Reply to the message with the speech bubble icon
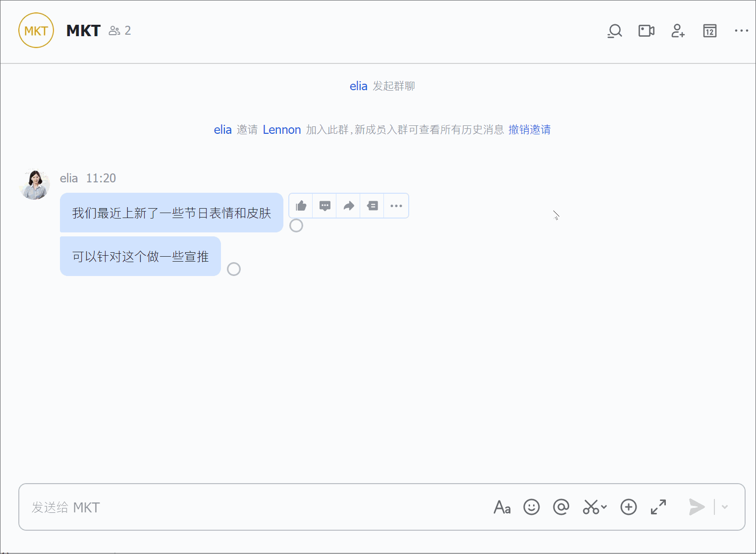The image size is (756, 554). [x=325, y=206]
